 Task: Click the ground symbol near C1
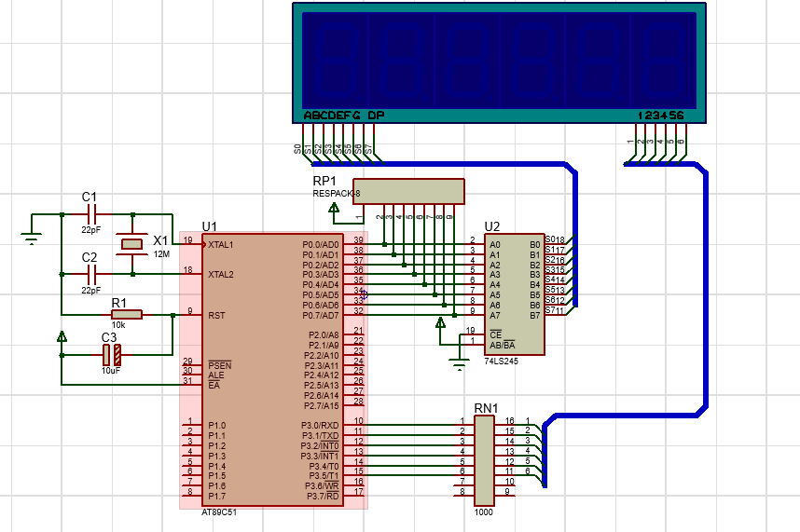click(32, 239)
